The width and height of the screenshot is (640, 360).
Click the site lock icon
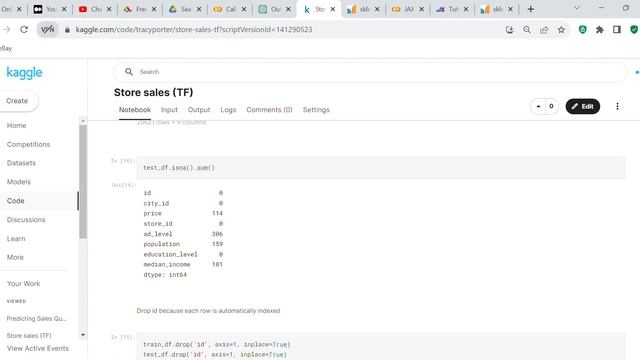coord(67,29)
